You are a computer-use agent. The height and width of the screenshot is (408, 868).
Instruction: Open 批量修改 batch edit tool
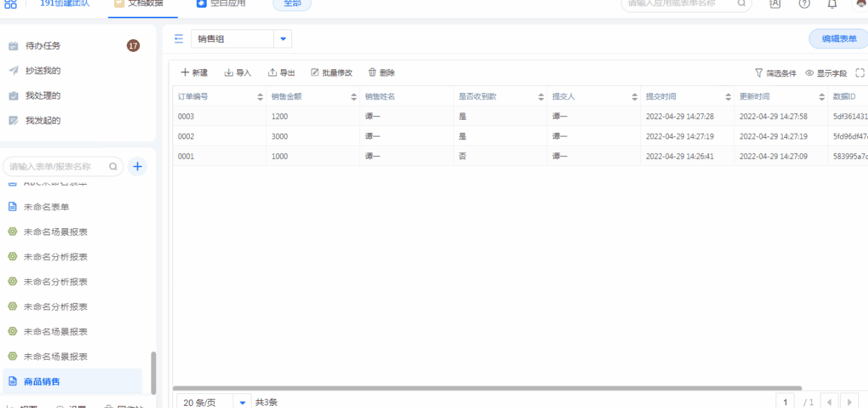point(331,73)
